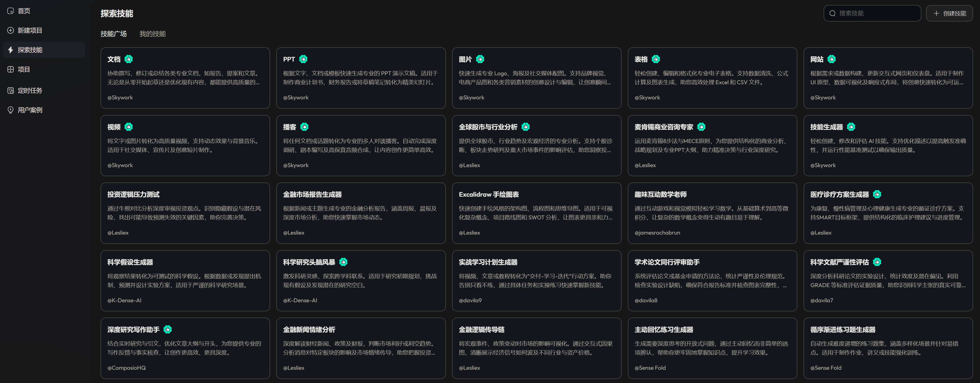Click the green badge beside 深度研究写作助手
This screenshot has height=383, width=980.
point(167,329)
